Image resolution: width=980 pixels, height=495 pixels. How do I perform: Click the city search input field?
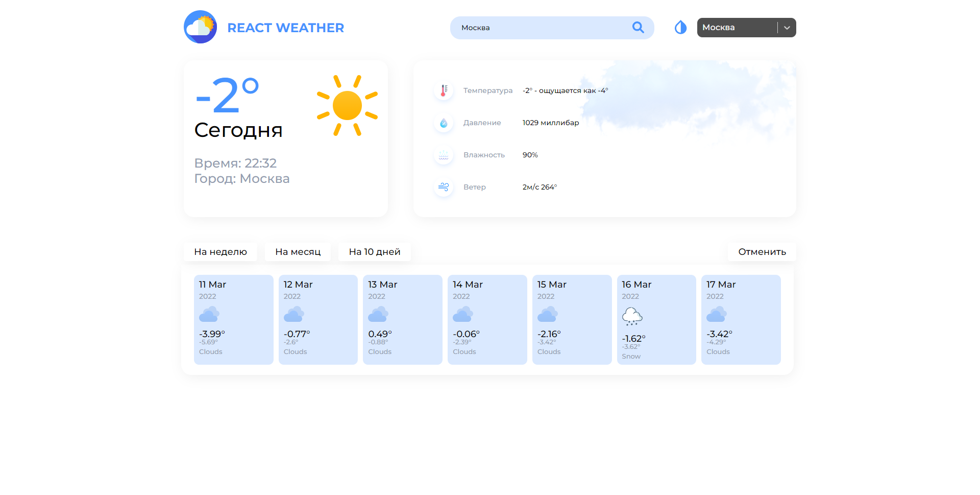tap(541, 28)
